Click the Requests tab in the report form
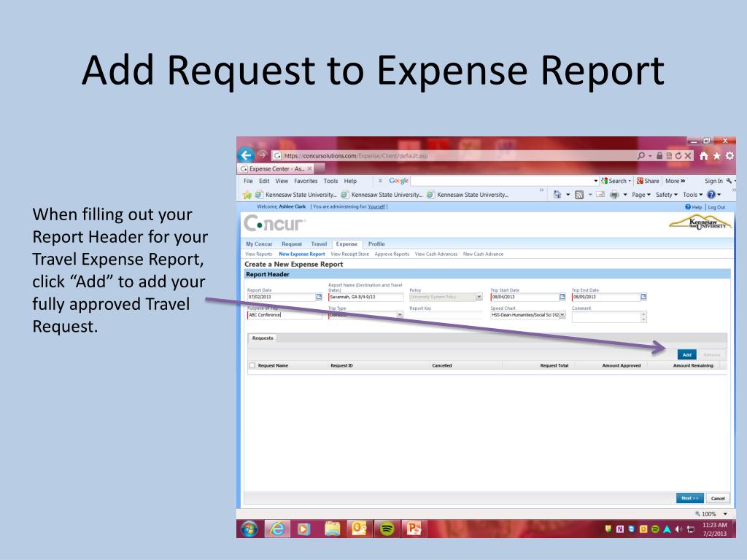Screen dimensions: 747x560 click(x=263, y=338)
